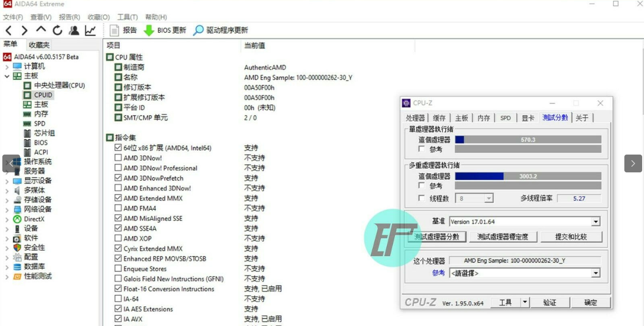The image size is (644, 326).
Task: Select the BIOS tree node
Action: click(41, 142)
